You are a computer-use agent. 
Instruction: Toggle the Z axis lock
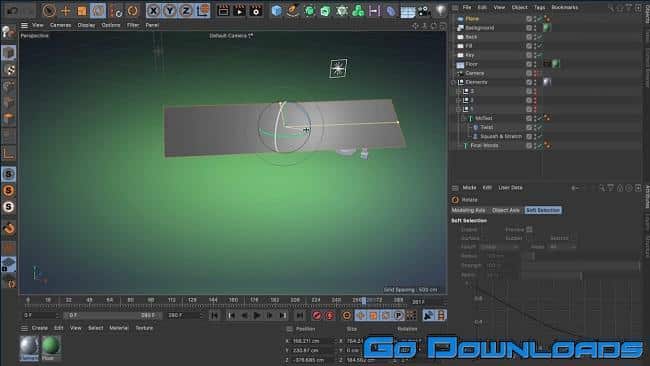(186, 10)
